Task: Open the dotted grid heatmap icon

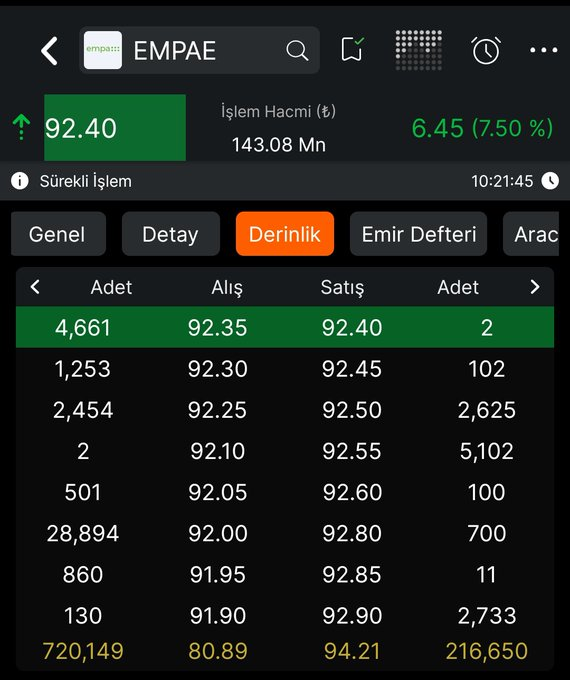Action: 419,50
